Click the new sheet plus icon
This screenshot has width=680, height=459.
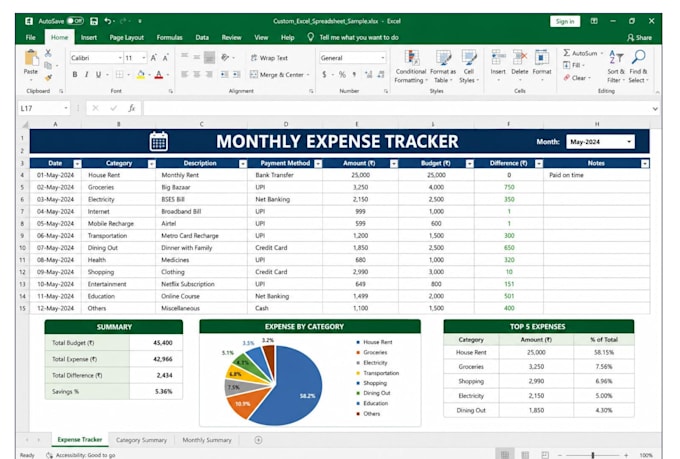click(258, 440)
